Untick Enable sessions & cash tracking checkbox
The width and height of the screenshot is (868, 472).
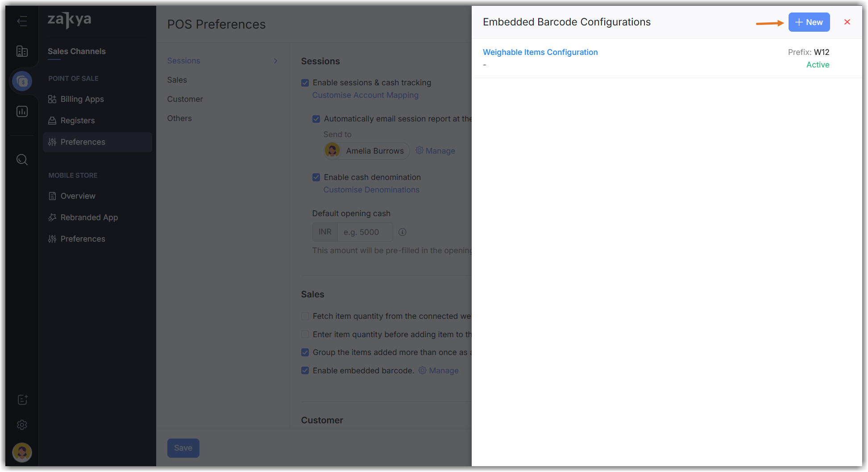305,83
